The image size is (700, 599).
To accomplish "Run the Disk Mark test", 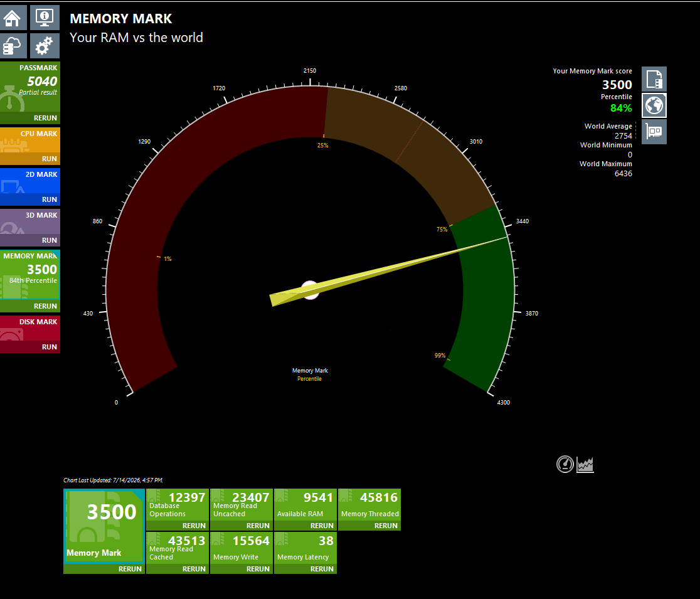I will [x=30, y=347].
